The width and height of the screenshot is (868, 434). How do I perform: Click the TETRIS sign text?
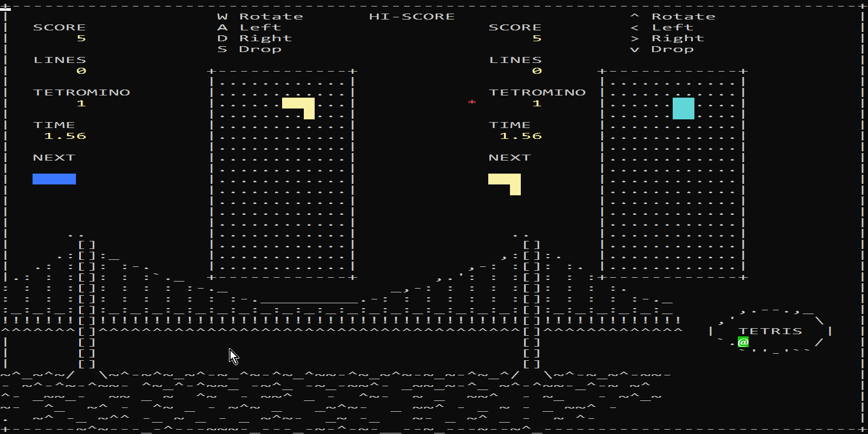point(770,331)
